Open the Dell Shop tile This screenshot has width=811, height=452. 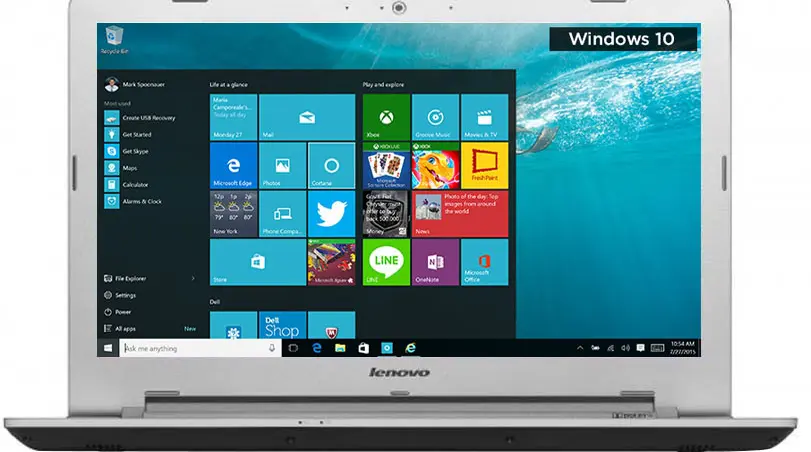(282, 325)
